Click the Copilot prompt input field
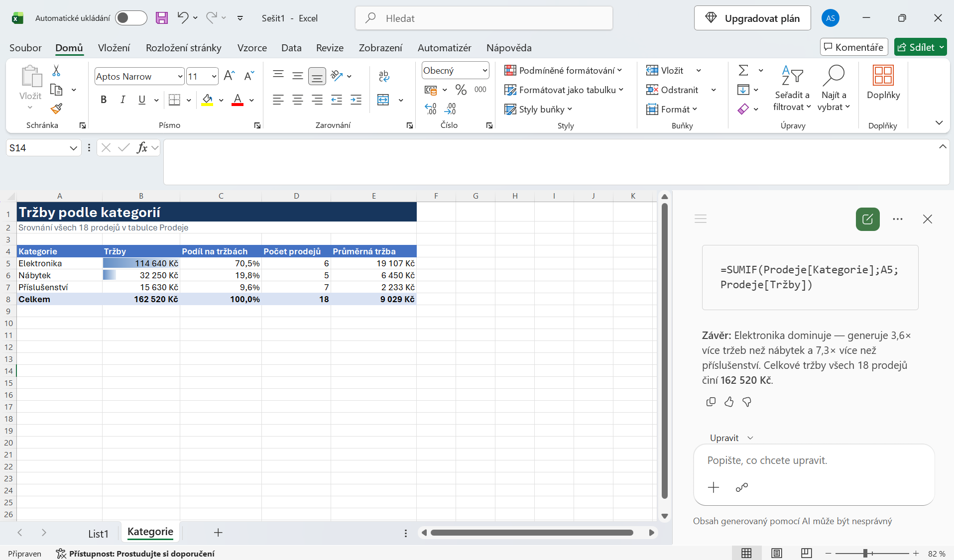The height and width of the screenshot is (560, 954). point(814,460)
